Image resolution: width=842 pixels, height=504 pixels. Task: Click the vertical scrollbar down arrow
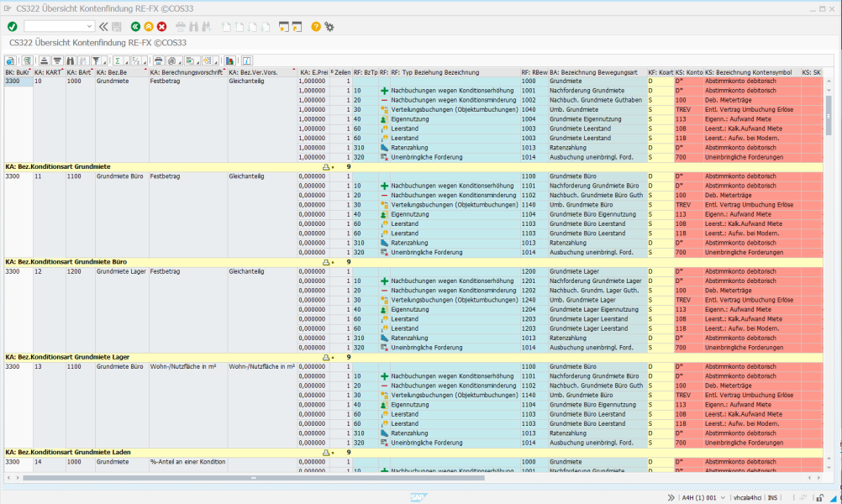829,468
